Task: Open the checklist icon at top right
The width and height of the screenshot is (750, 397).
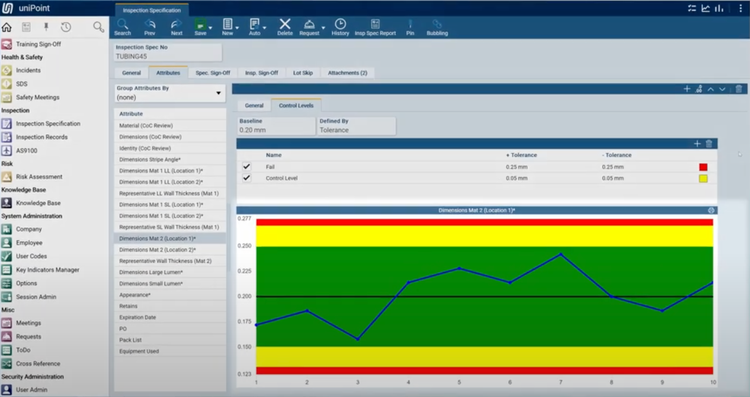Action: [x=692, y=8]
